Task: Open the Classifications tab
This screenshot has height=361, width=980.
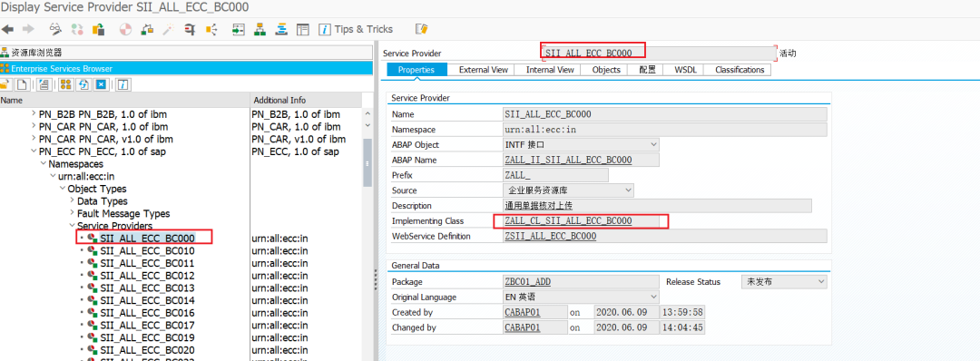Action: 740,70
